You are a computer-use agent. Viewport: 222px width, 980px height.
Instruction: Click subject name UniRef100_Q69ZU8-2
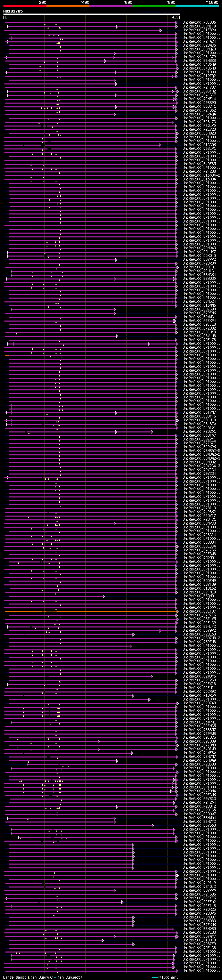(x=201, y=638)
